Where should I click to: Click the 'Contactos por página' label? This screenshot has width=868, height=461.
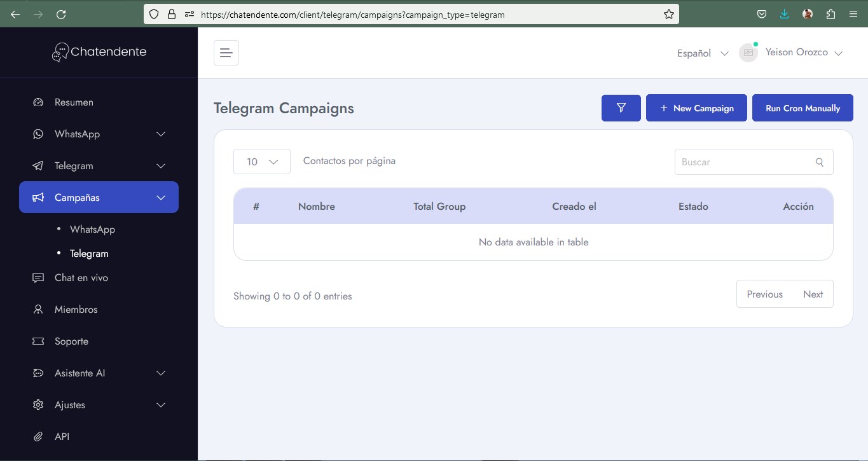349,161
